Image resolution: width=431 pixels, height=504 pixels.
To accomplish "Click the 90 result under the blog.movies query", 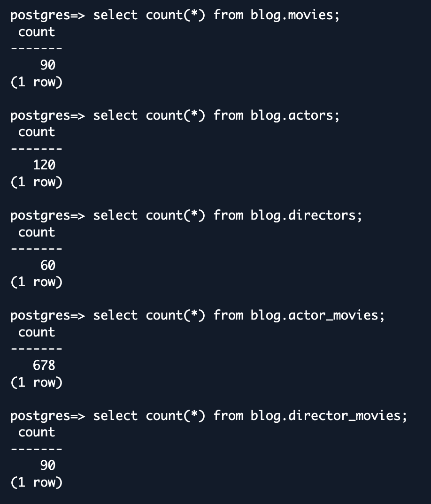I will point(48,65).
